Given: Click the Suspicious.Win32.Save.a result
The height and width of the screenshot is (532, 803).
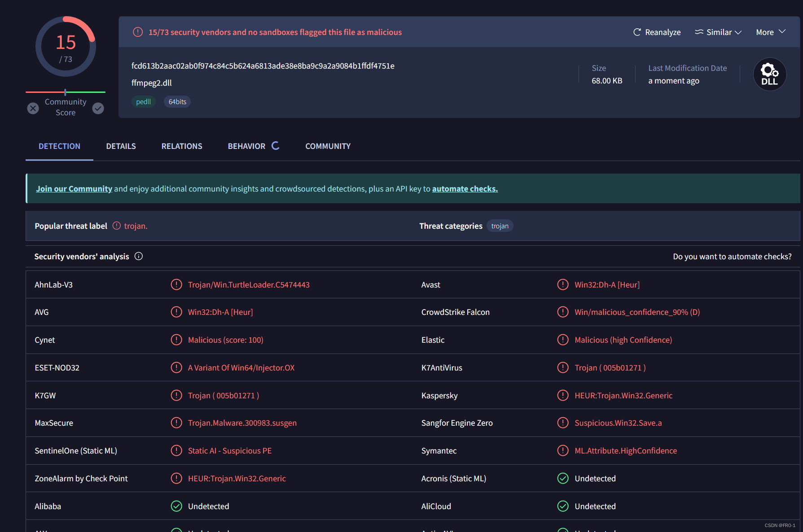Looking at the screenshot, I should pyautogui.click(x=618, y=423).
